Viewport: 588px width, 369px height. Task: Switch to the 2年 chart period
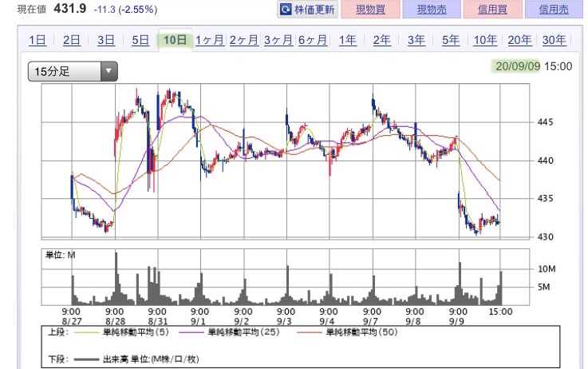[x=381, y=40]
